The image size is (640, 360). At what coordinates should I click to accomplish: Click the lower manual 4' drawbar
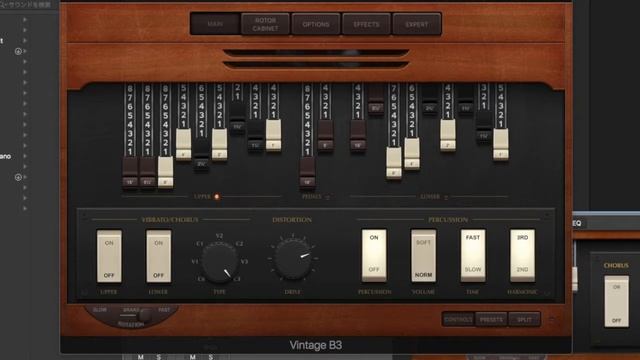coord(412,153)
